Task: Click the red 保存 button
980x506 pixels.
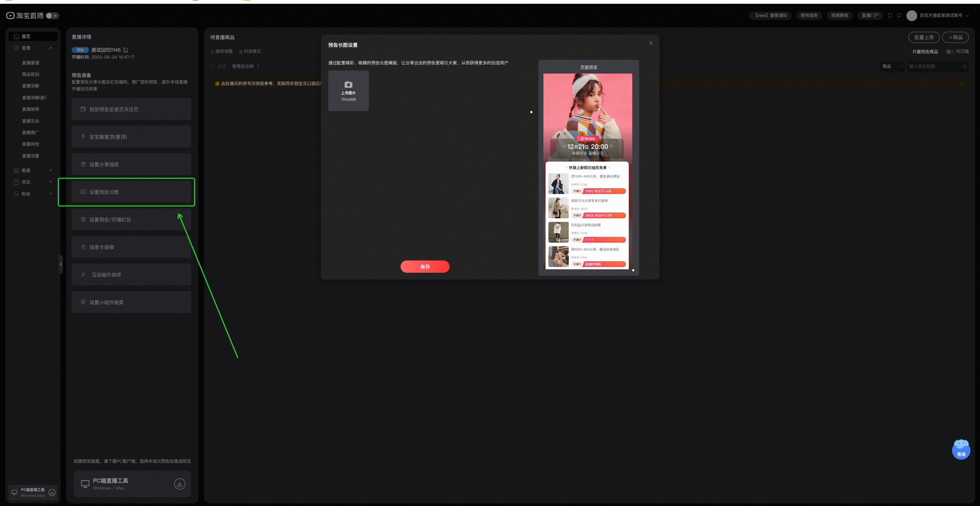Action: click(425, 267)
